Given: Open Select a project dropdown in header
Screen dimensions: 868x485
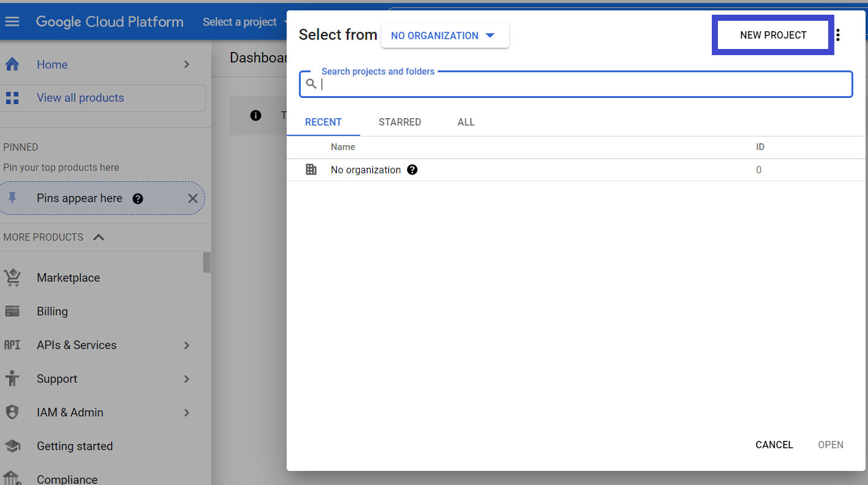Looking at the screenshot, I should tap(245, 22).
